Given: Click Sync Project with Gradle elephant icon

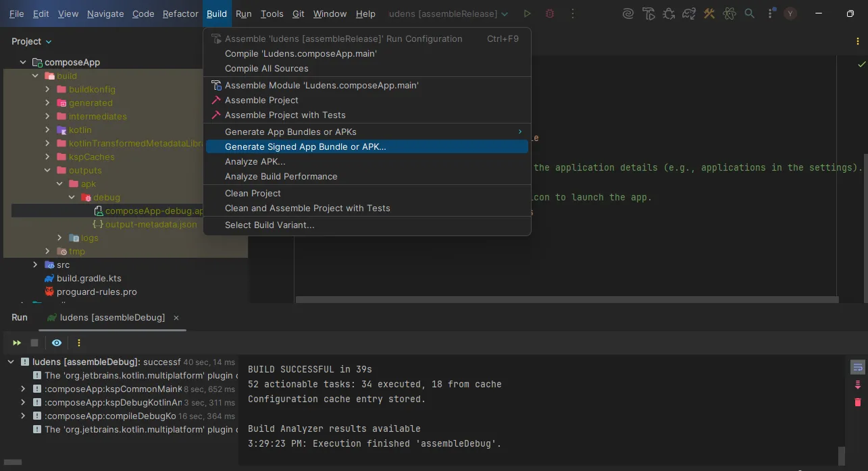Looking at the screenshot, I should tap(688, 13).
